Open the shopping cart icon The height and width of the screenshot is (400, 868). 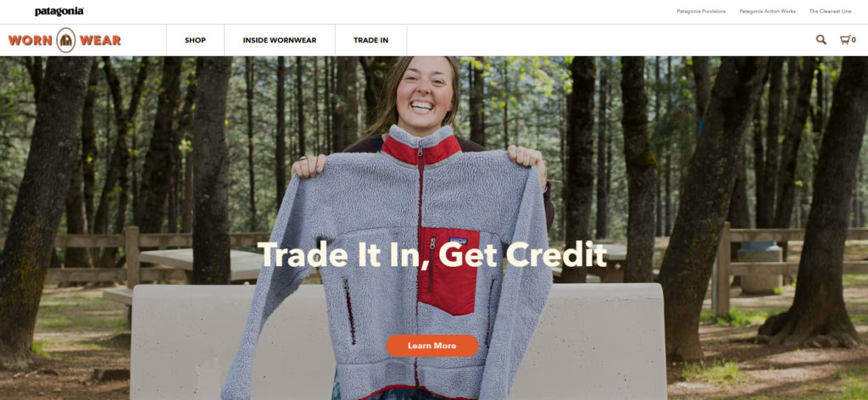pos(845,40)
